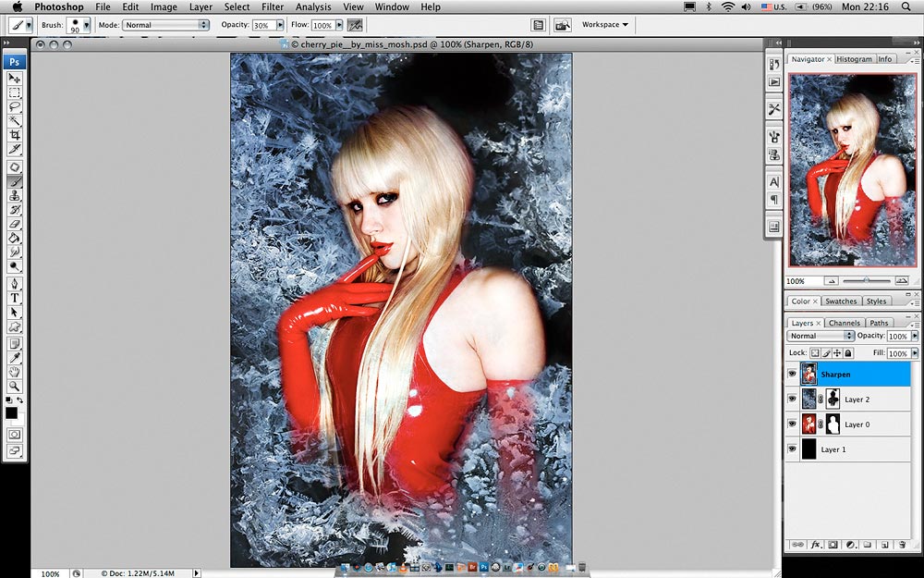Click the Navigator zoom slider
924x578 pixels.
pyautogui.click(x=867, y=281)
